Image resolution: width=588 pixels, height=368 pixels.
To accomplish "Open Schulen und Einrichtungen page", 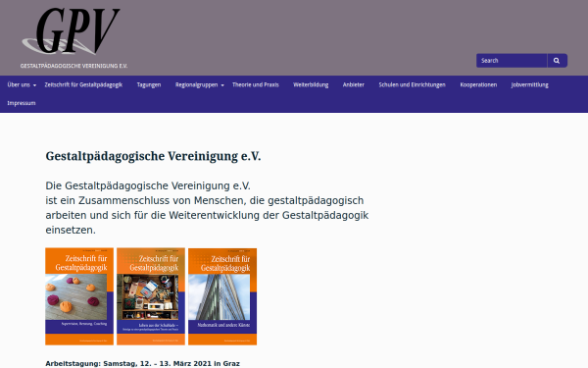I will coord(413,84).
